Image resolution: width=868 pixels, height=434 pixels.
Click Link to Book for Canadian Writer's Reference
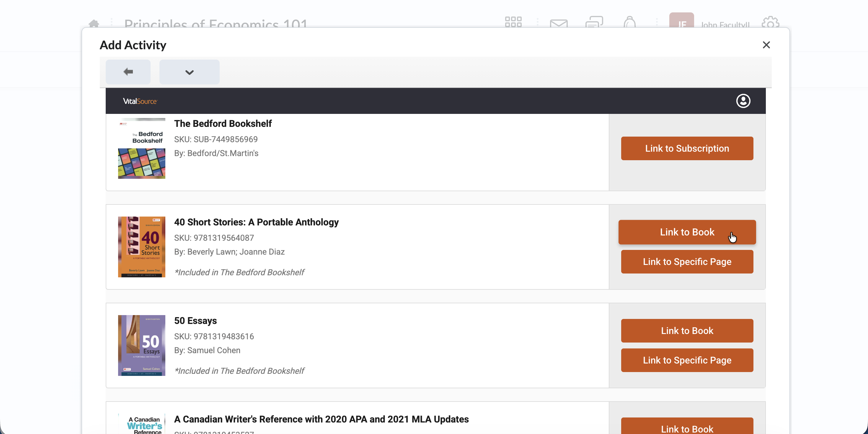[687, 426]
